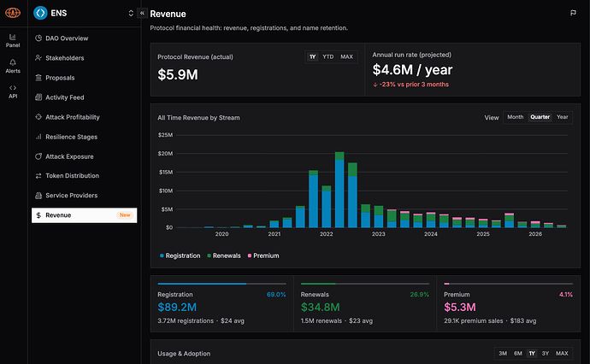The image size is (590, 364).
Task: Click the 69.0% Registration share
Action: (276, 295)
